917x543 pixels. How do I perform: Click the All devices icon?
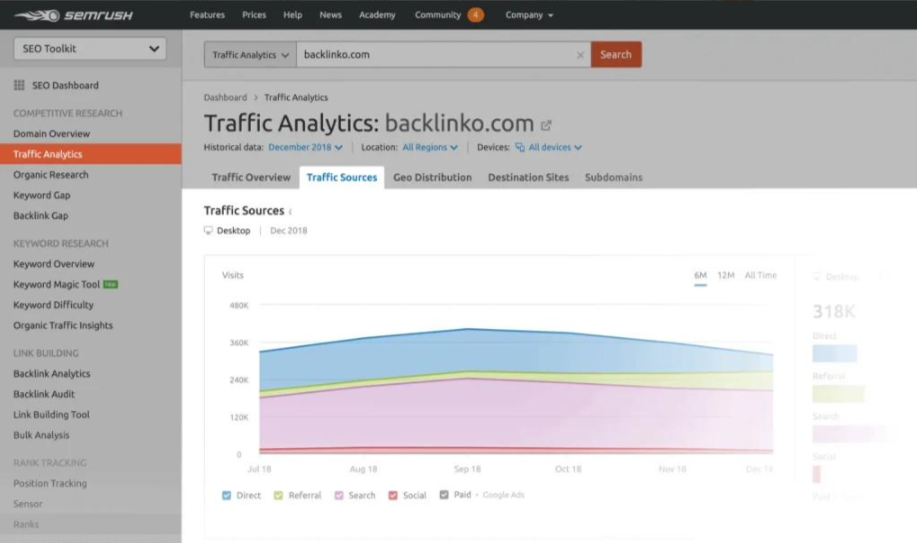coord(520,148)
